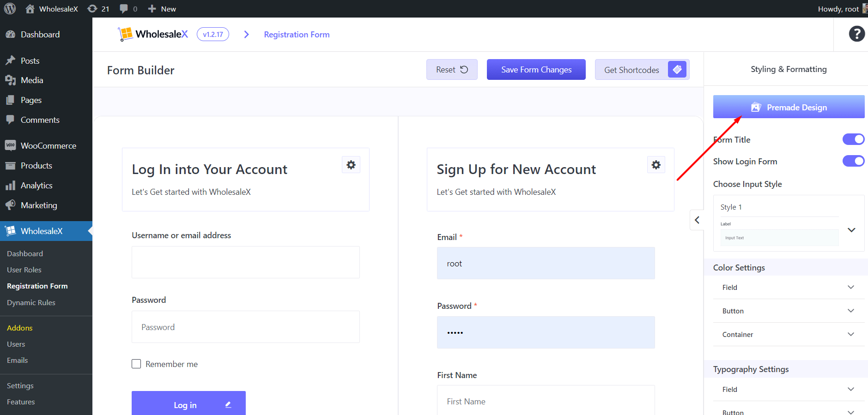The height and width of the screenshot is (415, 868).
Task: Click Save Form Changes button
Action: pyautogui.click(x=536, y=69)
